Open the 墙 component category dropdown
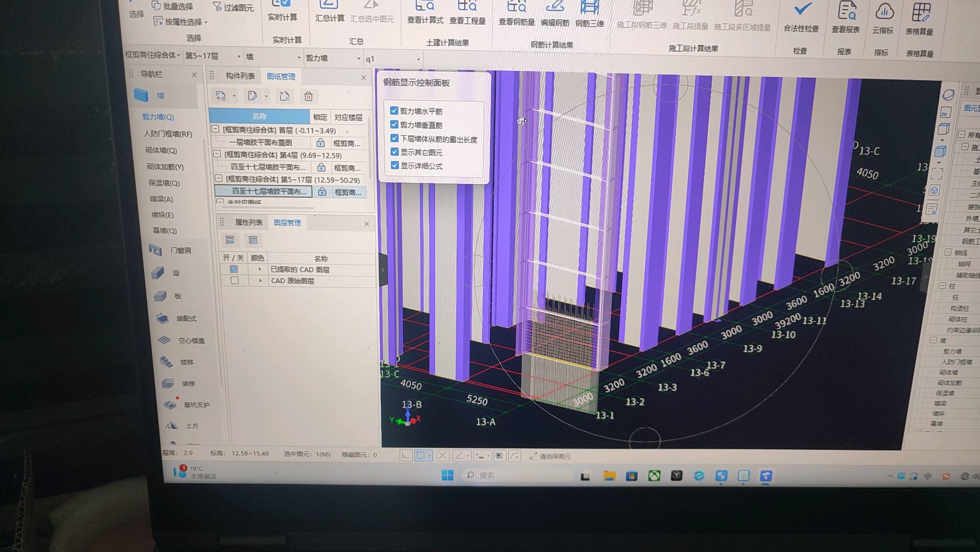 [x=273, y=57]
